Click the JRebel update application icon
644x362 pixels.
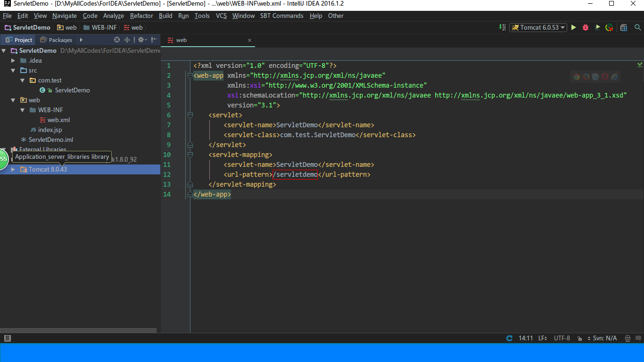coord(609,27)
